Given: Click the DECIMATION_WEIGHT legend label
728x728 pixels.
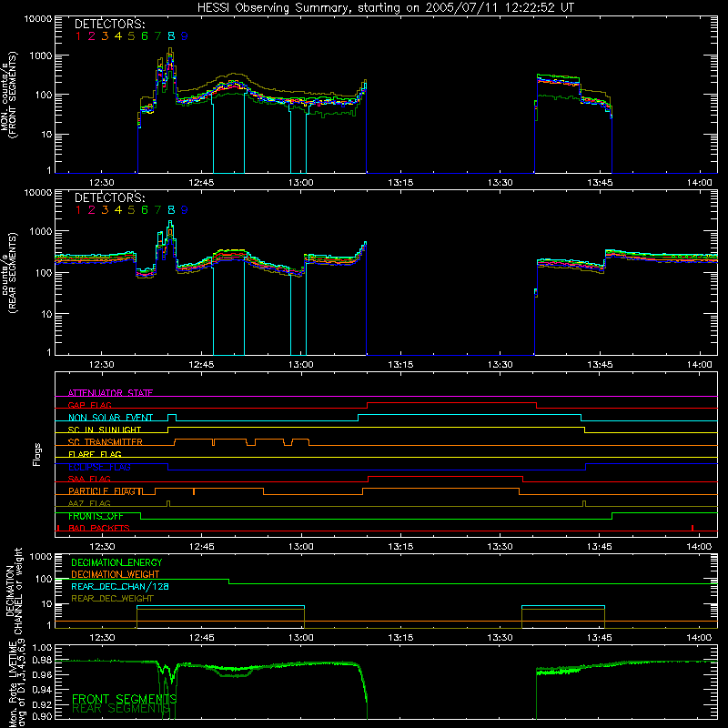Looking at the screenshot, I should [116, 575].
